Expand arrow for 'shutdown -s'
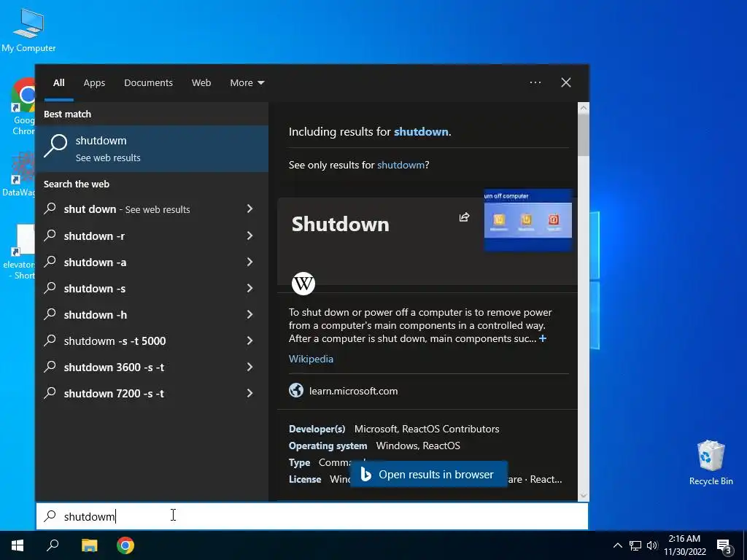 (x=249, y=288)
